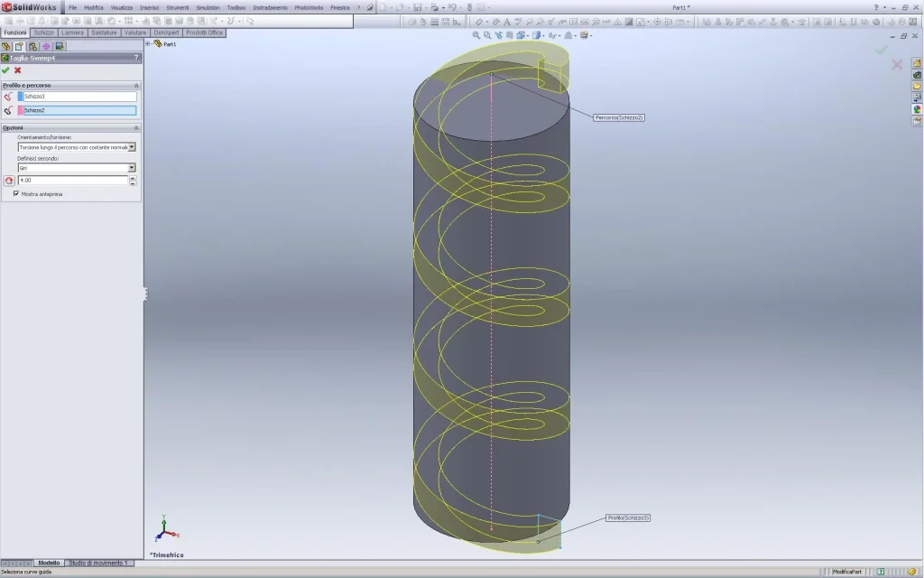Switch to the Modello bottom tab
This screenshot has height=578, width=924.
point(49,564)
